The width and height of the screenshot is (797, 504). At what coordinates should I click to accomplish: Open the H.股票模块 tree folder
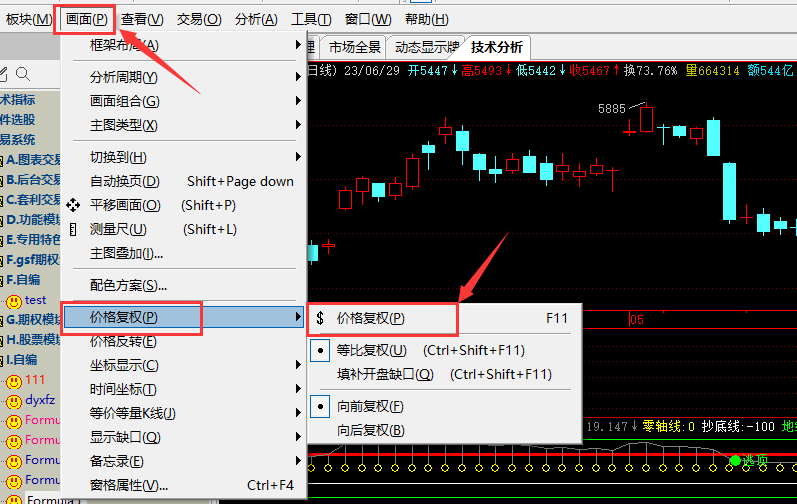pos(33,340)
